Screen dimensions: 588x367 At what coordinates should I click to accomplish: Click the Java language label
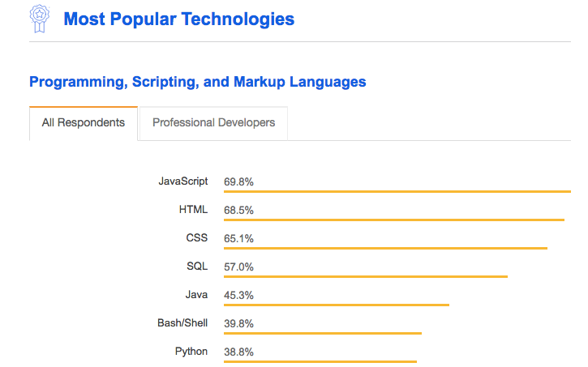[196, 295]
